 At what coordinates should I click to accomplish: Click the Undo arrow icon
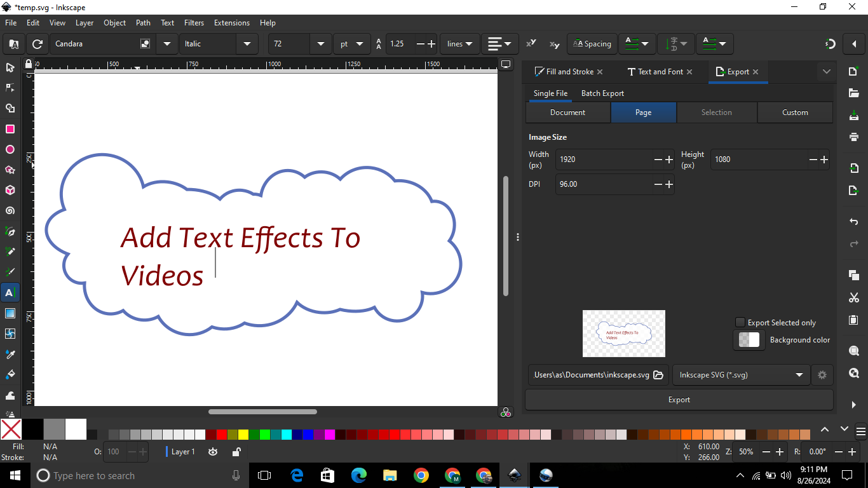853,222
